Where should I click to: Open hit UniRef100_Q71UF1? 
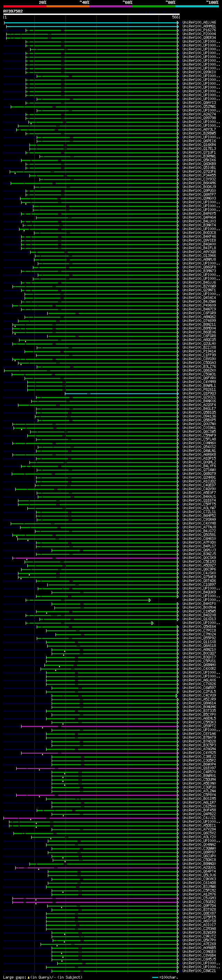(199, 152)
